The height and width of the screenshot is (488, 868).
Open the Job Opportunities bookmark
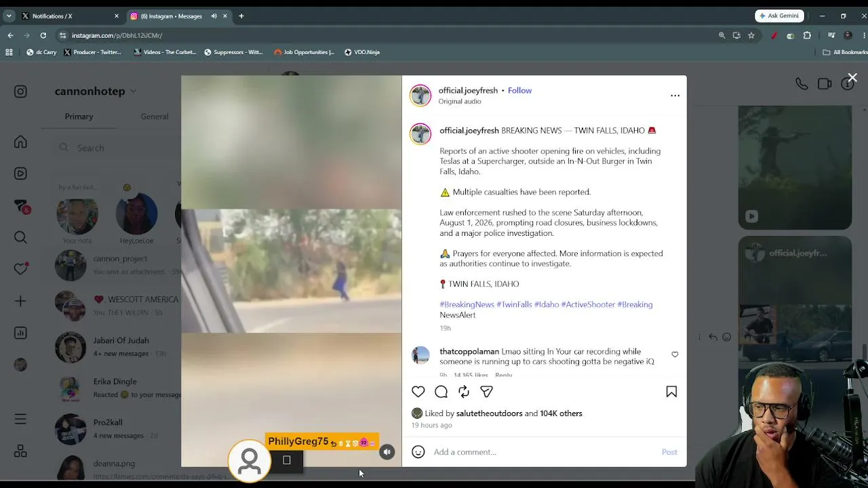point(304,52)
